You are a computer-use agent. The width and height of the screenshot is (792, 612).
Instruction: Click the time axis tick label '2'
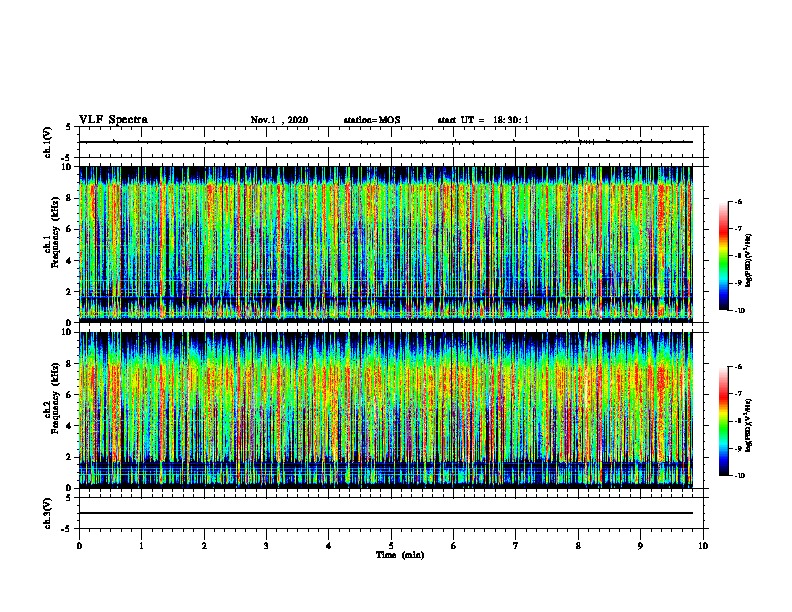(204, 545)
